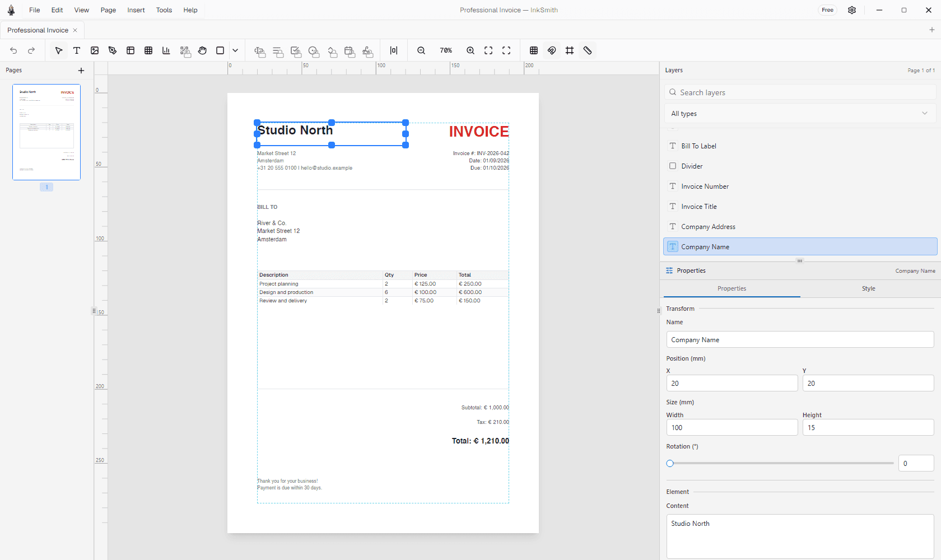Toggle the guides hash icon
The width and height of the screenshot is (941, 560).
[570, 50]
